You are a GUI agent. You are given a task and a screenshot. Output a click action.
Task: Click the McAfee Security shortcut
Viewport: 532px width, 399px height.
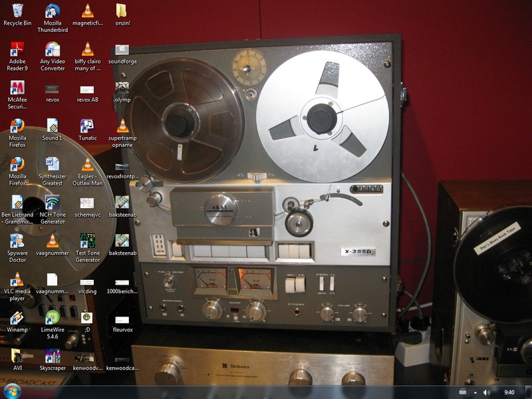[x=17, y=88]
